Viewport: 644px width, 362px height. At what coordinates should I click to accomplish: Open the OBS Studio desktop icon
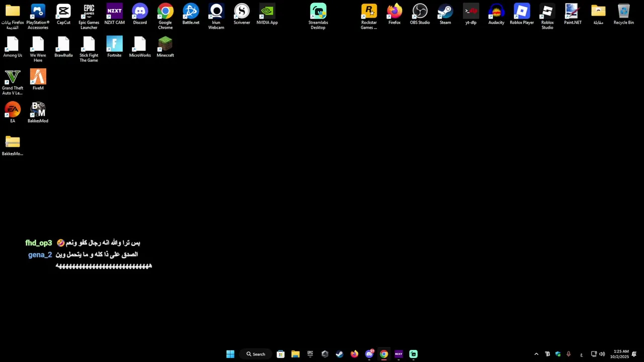click(420, 15)
